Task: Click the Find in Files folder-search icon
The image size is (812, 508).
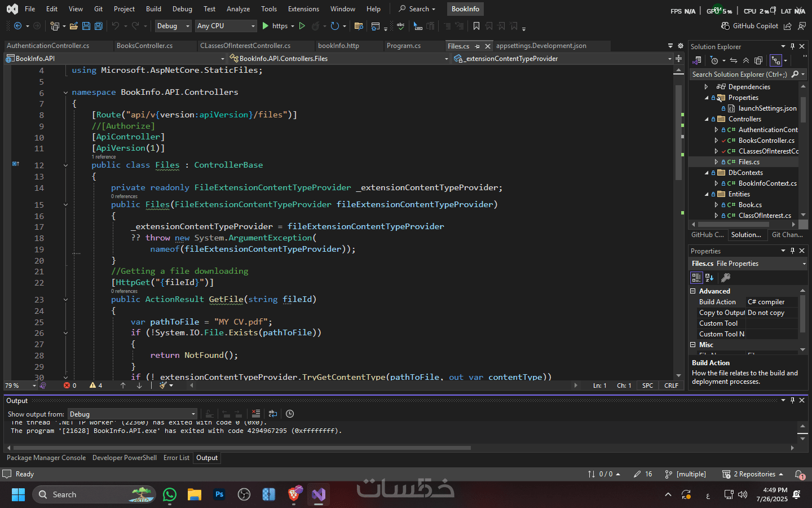Action: tap(358, 26)
